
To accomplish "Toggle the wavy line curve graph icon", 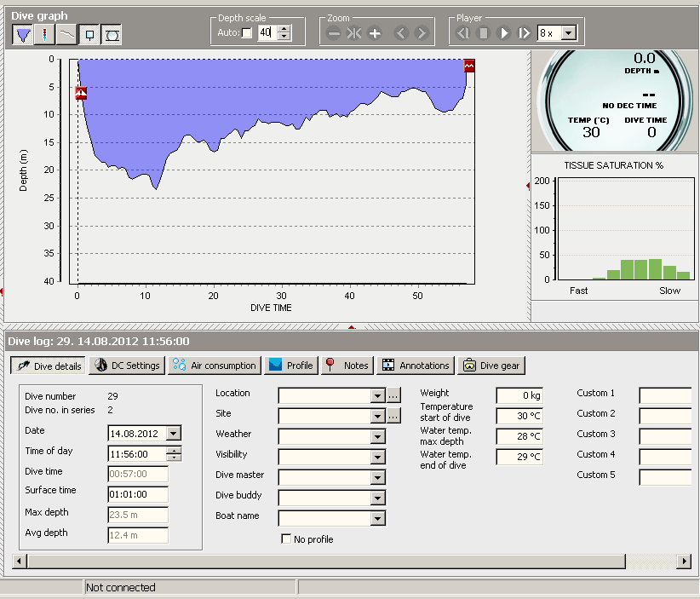I will click(66, 35).
